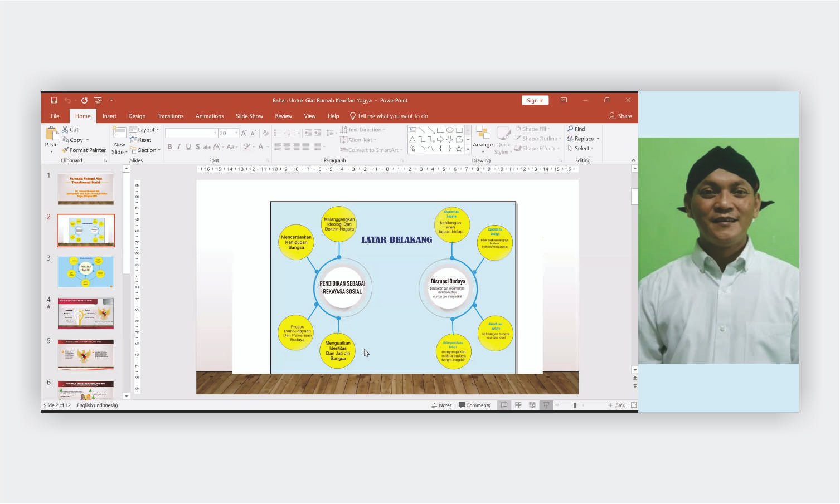The height and width of the screenshot is (504, 840).
Task: Click the 64% zoom level value
Action: [x=620, y=405]
